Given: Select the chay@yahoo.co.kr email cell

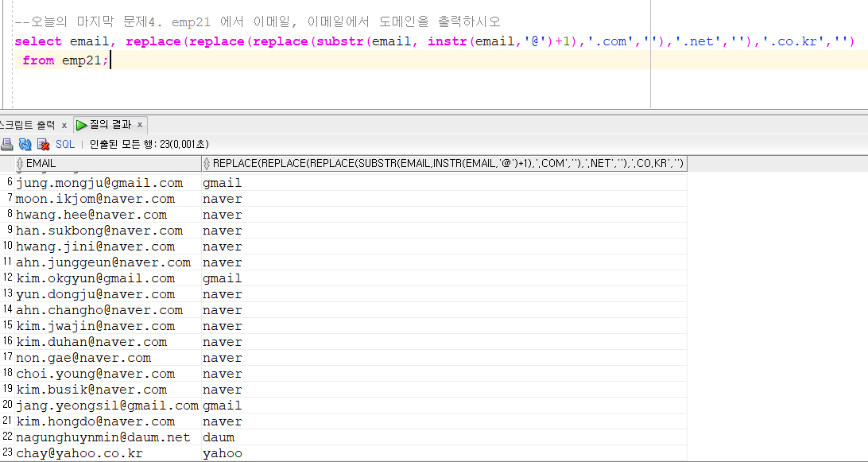Looking at the screenshot, I should 79,453.
